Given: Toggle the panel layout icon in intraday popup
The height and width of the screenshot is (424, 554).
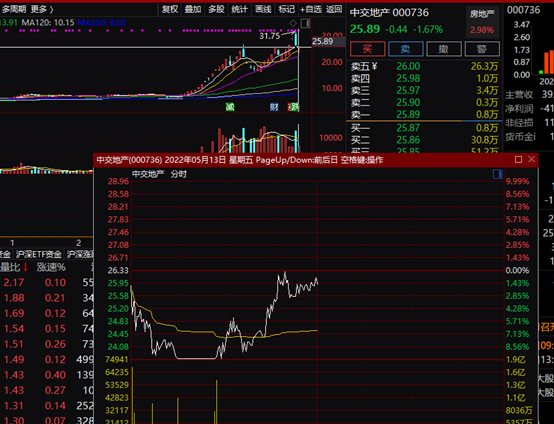Looking at the screenshot, I should pyautogui.click(x=497, y=174).
